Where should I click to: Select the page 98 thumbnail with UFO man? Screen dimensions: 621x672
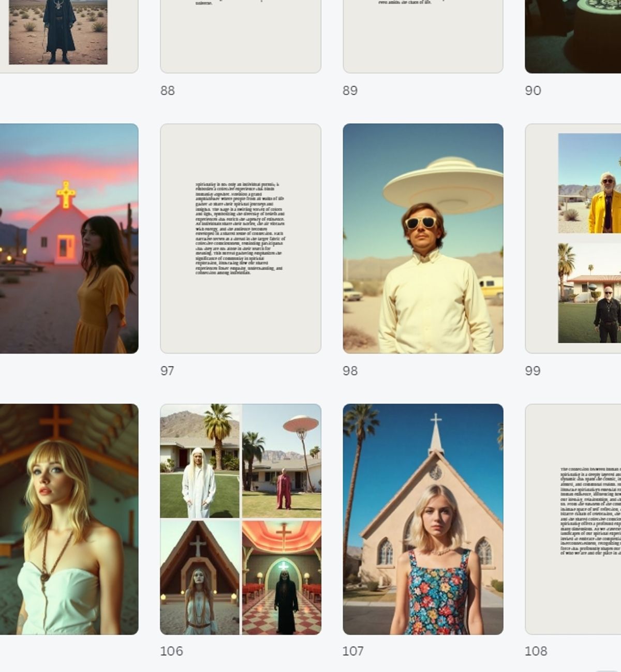[423, 238]
